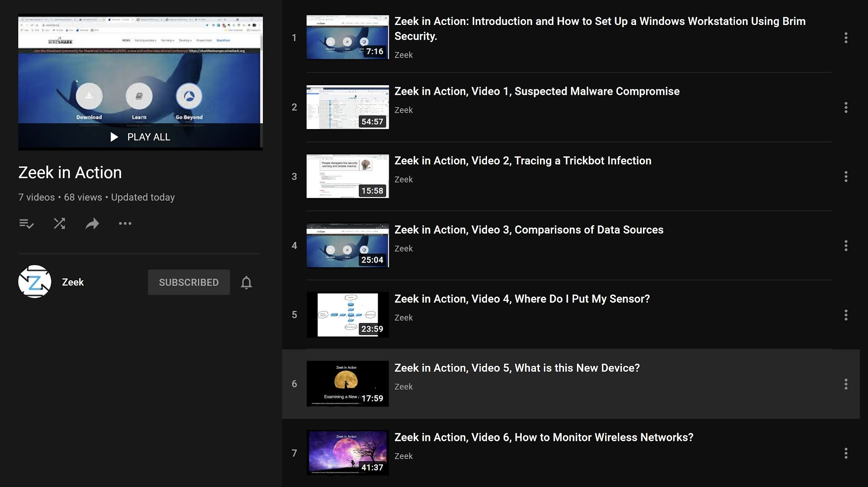Shuffle the Zeek in Action playlist
Viewport: 868px width, 487px height.
[x=59, y=224]
